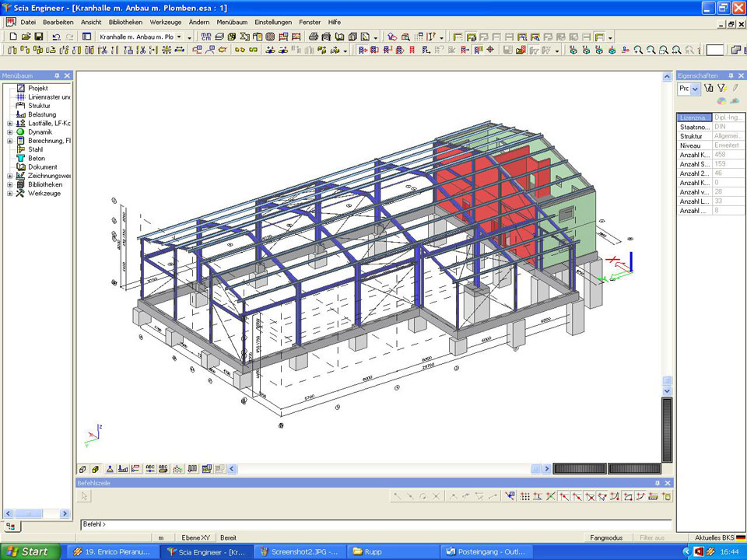This screenshot has height=560, width=747.
Task: Click the Open file folder icon
Action: [26, 37]
